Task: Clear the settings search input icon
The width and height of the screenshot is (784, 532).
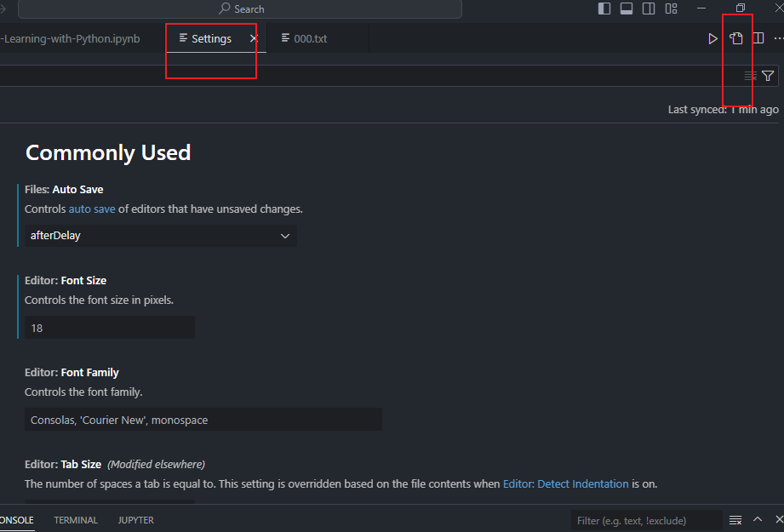Action: click(x=750, y=76)
